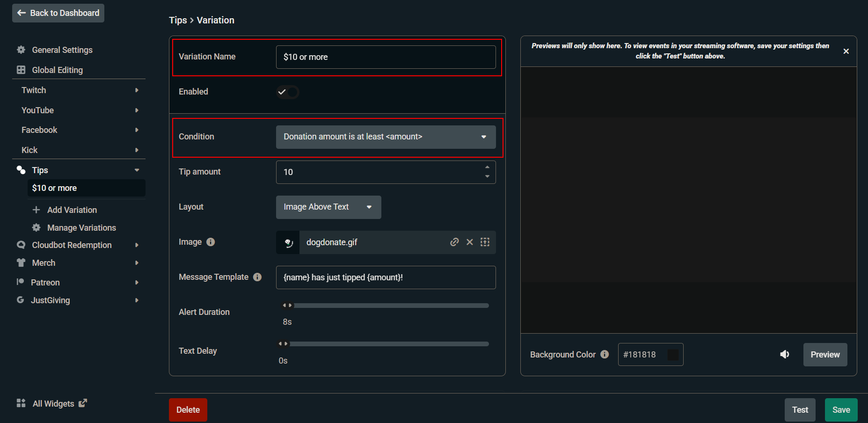Screen dimensions: 868x423
Task: Select the Twitch platform icon in the sidebar
Action: click(x=21, y=90)
